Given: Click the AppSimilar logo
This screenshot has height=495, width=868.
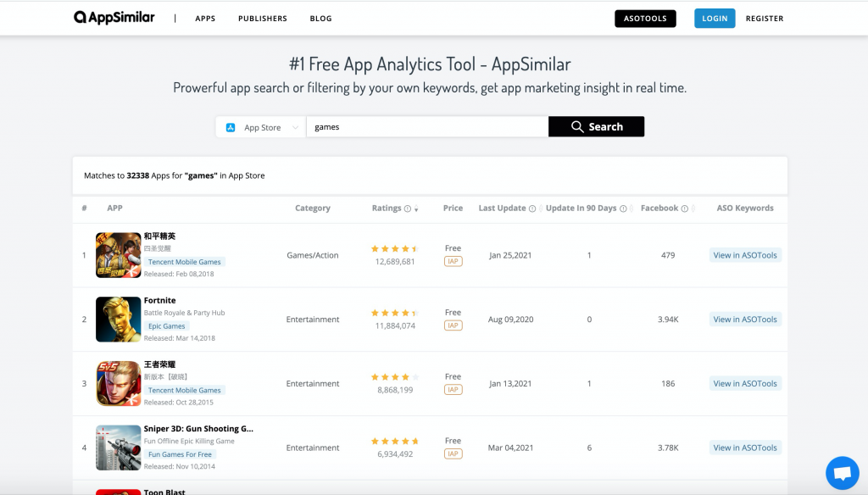Looking at the screenshot, I should pyautogui.click(x=115, y=18).
